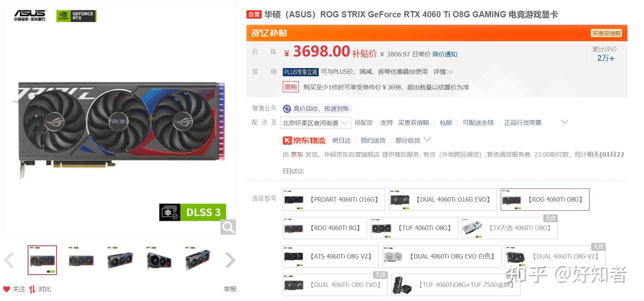The width and height of the screenshot is (644, 301).
Task: Click the 对比 compare icon
Action: [x=32, y=289]
